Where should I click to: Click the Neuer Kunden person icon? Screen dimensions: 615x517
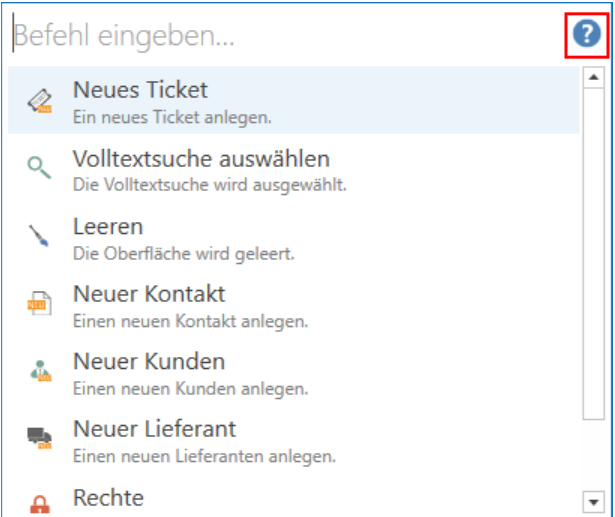pos(39,372)
